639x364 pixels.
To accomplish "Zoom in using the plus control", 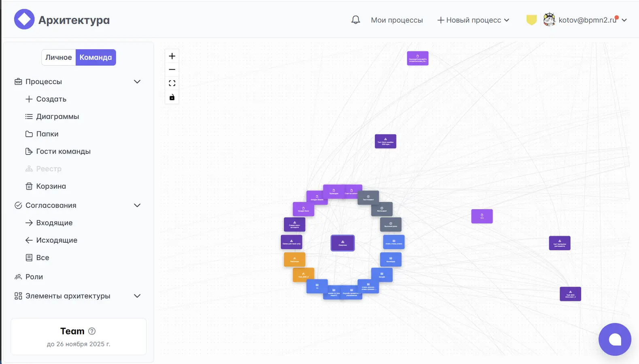I will click(x=172, y=56).
